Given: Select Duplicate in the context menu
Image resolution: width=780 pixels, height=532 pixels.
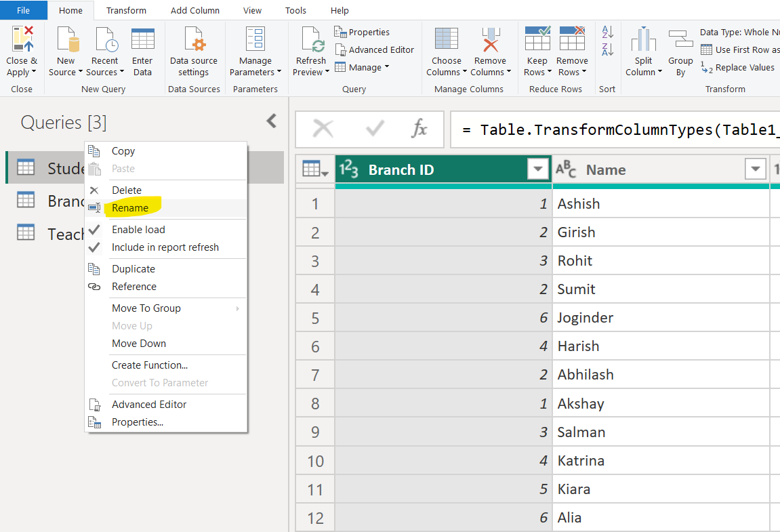Looking at the screenshot, I should [134, 269].
